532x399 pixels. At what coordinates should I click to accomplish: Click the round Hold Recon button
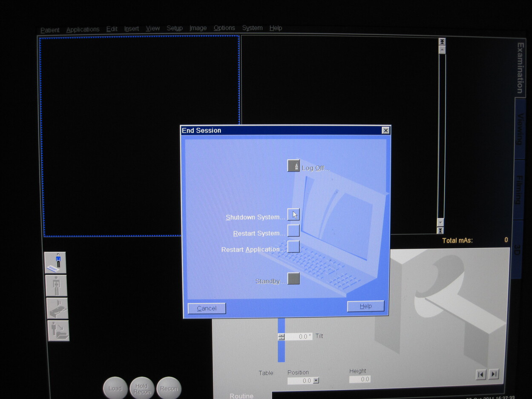click(x=142, y=388)
